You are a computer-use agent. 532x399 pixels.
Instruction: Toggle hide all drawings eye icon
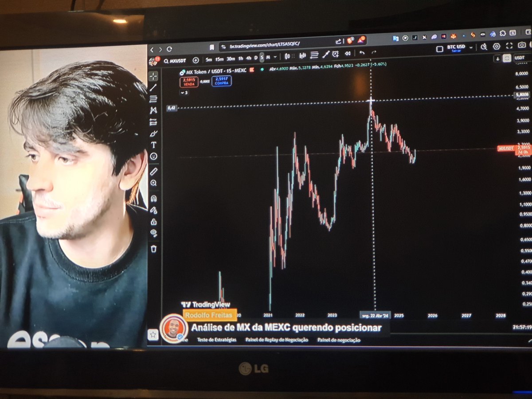click(153, 232)
